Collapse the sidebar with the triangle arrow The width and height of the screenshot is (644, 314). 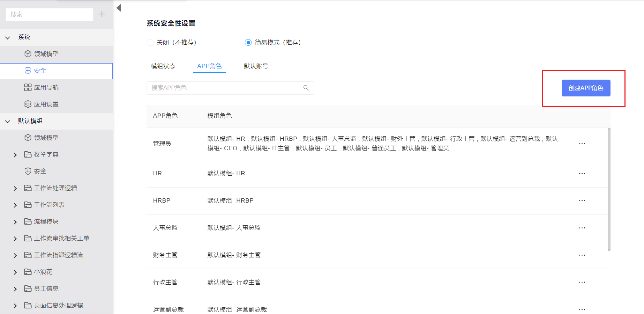119,8
